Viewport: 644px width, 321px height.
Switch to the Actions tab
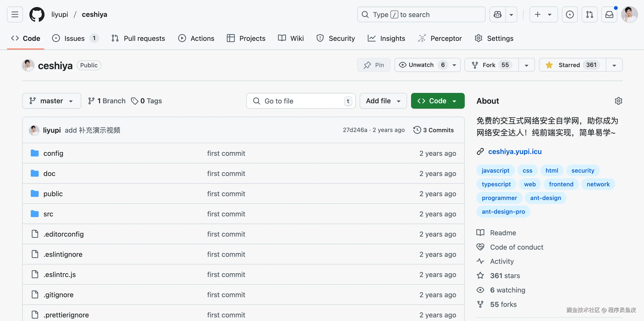196,39
